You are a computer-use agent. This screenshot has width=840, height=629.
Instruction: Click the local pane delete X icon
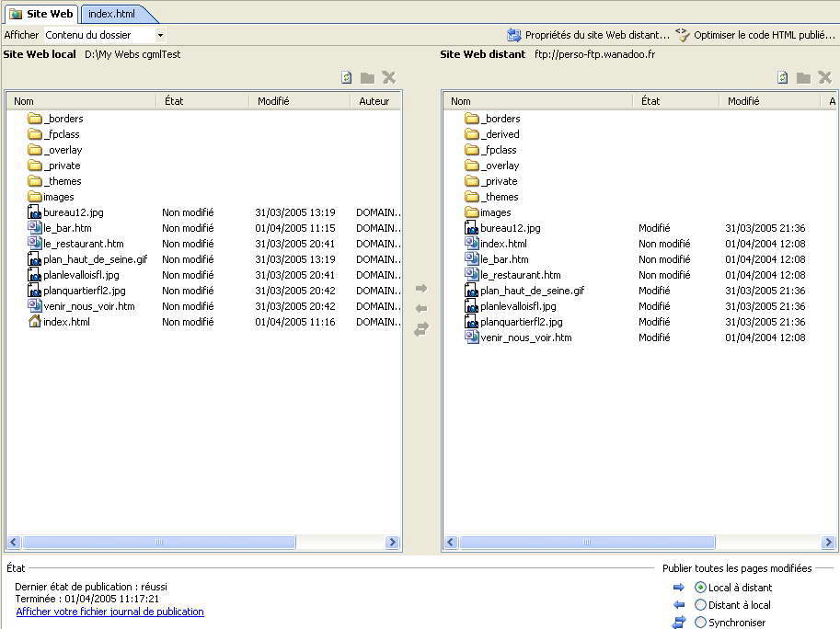tap(388, 78)
